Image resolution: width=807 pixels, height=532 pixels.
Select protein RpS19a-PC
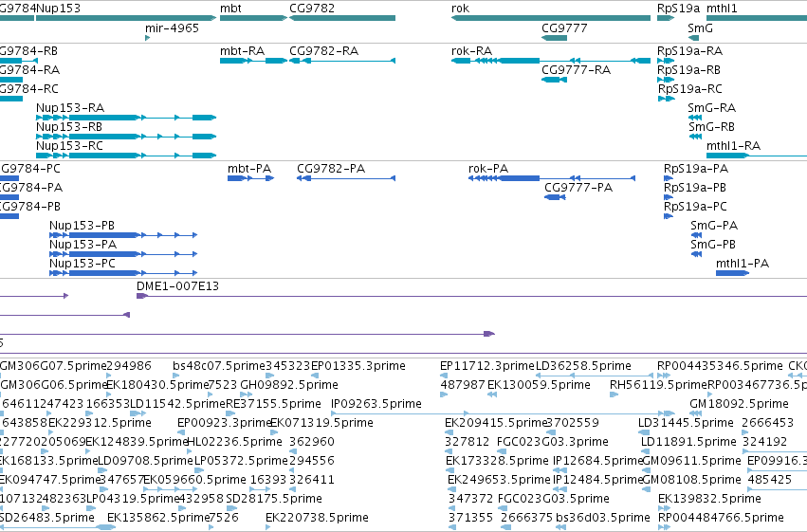click(x=695, y=207)
